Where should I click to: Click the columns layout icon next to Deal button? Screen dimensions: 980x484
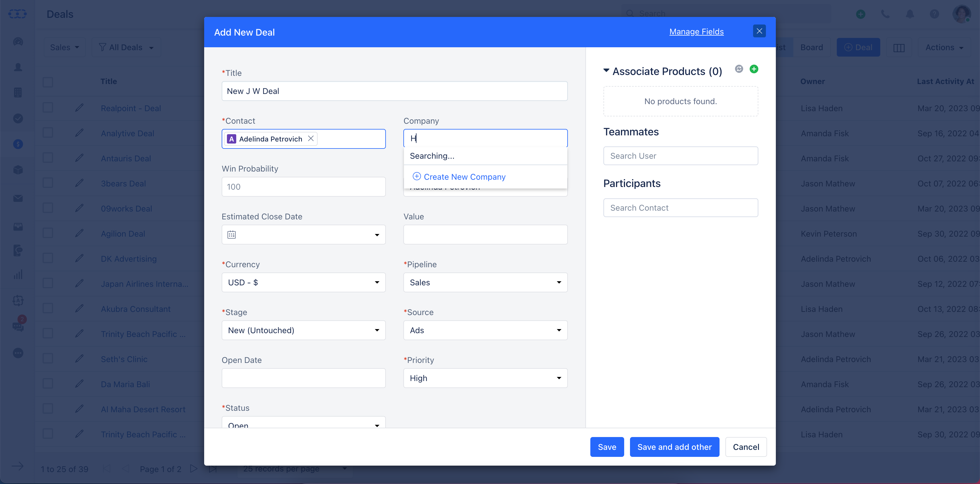899,48
